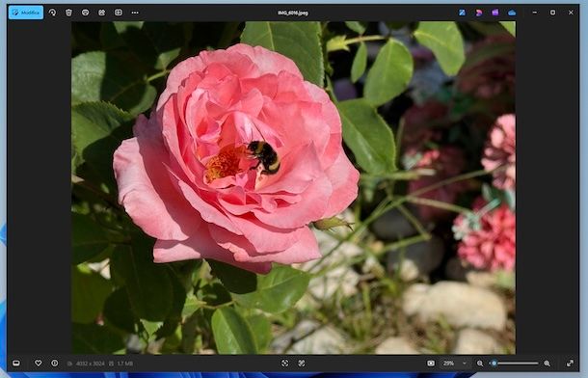Enter full screen with the expand arrows icon
The width and height of the screenshot is (588, 378).
570,363
